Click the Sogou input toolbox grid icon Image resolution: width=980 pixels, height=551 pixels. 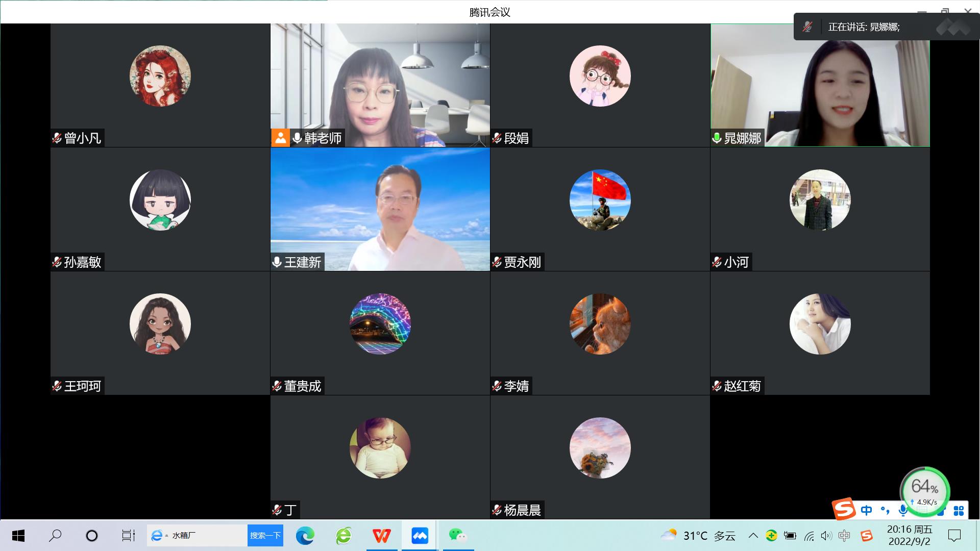[959, 510]
